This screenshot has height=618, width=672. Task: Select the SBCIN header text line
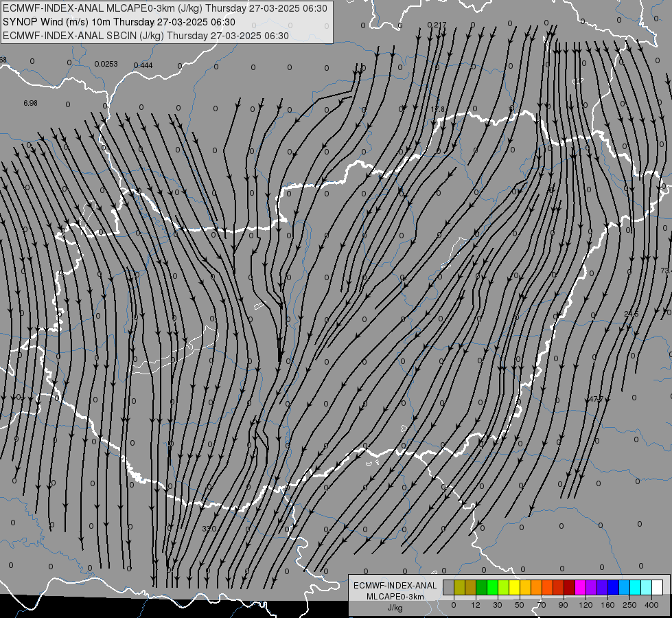click(x=146, y=36)
